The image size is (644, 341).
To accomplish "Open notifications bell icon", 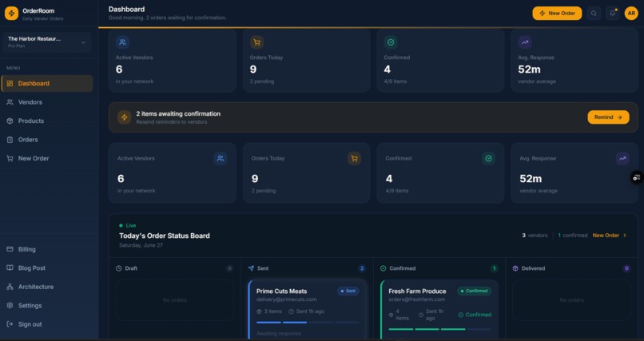I will [x=612, y=13].
